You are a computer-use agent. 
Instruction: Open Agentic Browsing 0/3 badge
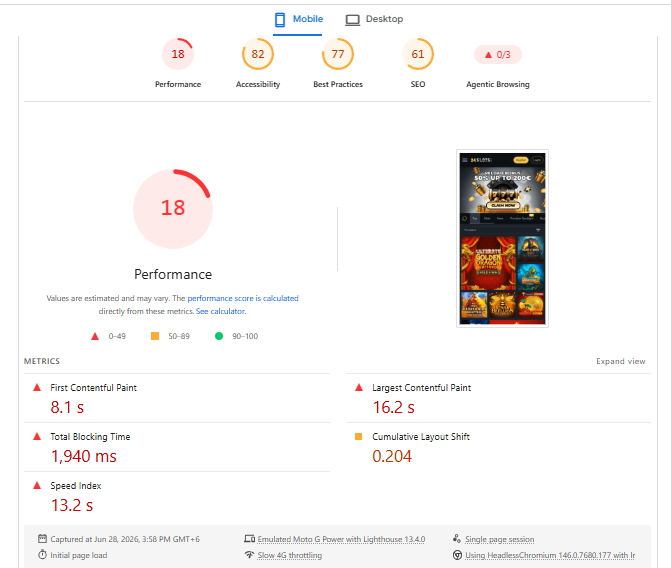498,55
